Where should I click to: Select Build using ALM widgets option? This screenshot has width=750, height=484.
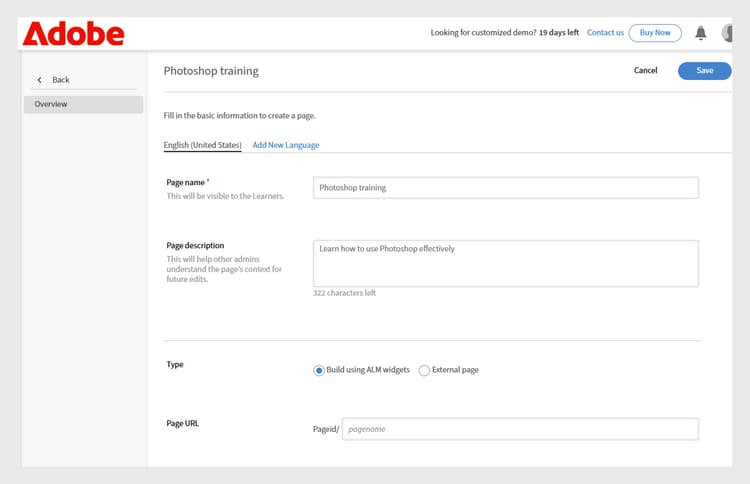319,370
